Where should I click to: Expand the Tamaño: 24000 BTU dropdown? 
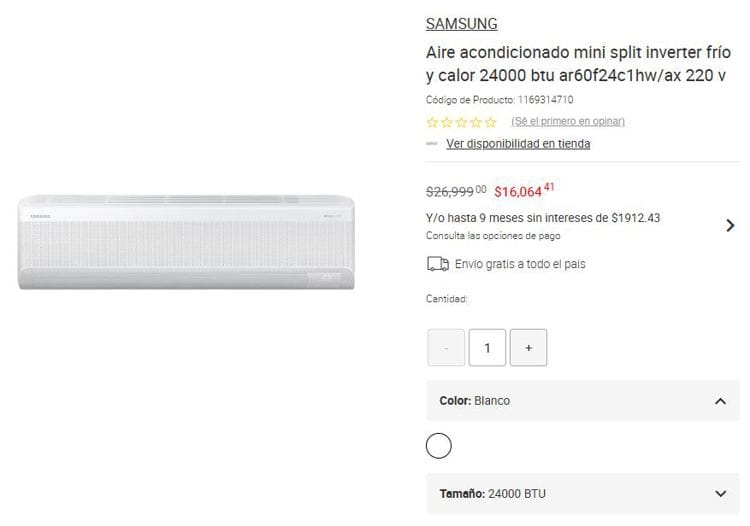tap(583, 493)
